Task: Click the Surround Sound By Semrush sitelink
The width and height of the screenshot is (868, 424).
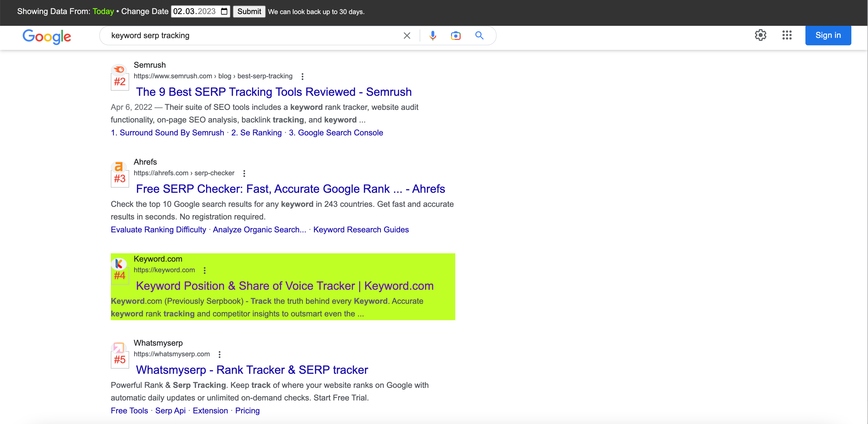Action: (167, 133)
